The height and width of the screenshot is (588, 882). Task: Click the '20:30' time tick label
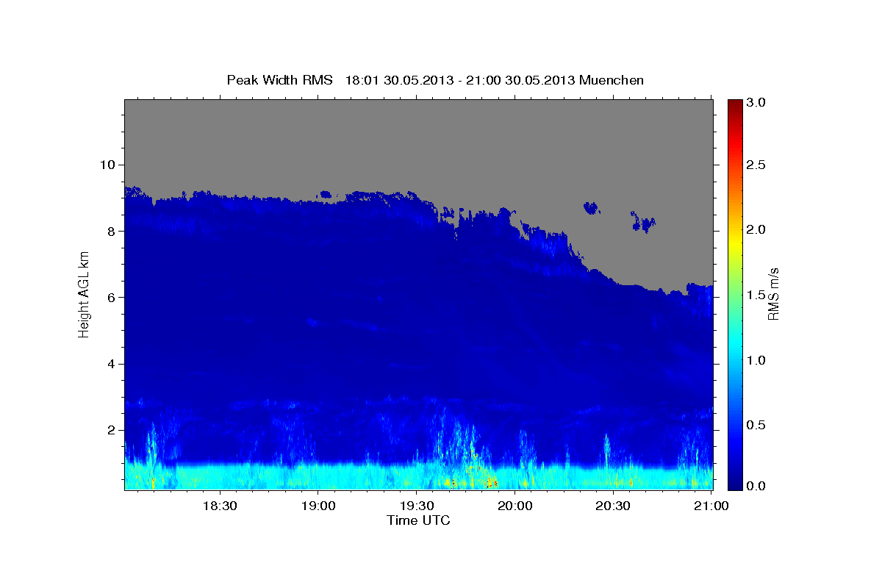coord(613,506)
